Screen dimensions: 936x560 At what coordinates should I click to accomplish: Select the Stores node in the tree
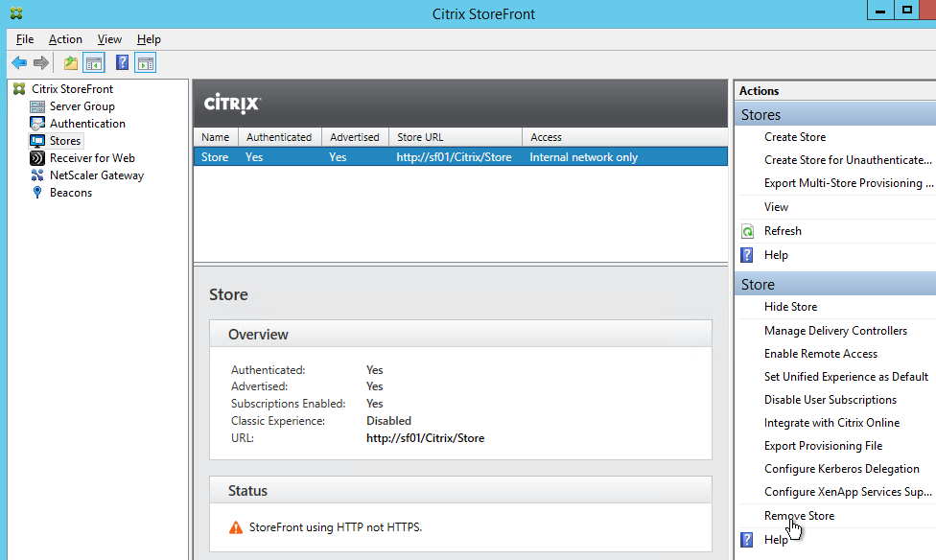coord(65,141)
